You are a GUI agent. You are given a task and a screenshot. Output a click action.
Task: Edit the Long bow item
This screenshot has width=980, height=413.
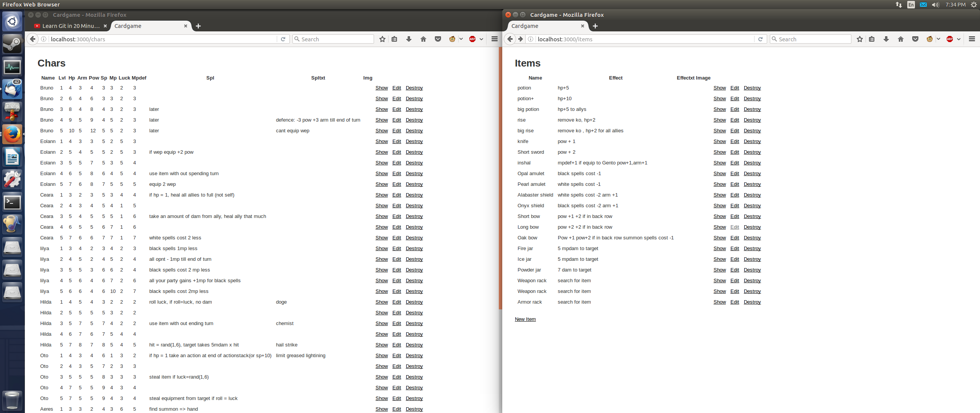click(x=734, y=227)
